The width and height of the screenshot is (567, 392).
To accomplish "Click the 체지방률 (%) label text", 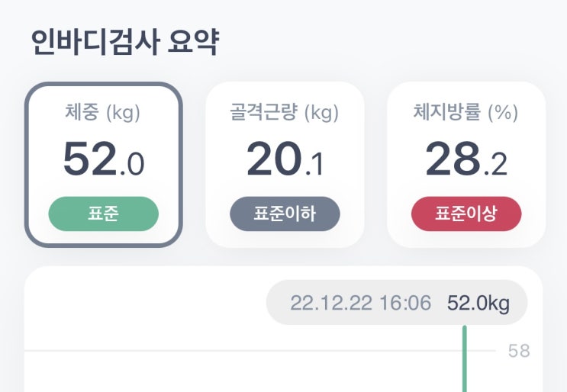I will point(466,114).
